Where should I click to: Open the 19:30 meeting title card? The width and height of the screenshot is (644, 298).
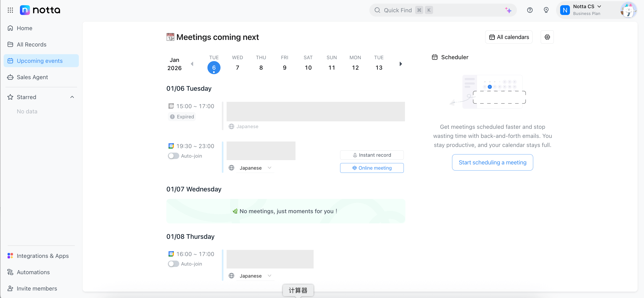(x=261, y=151)
